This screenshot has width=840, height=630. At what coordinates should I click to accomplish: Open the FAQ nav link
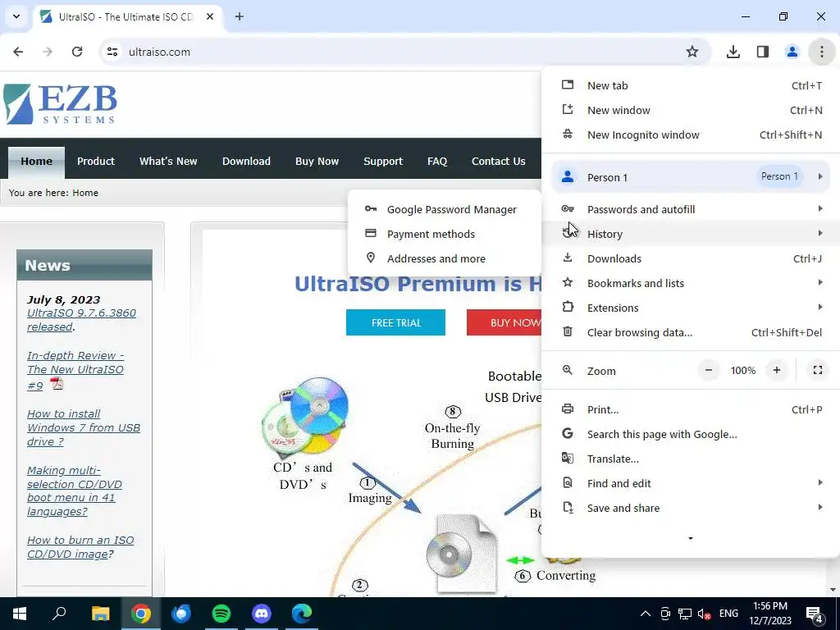pos(437,162)
